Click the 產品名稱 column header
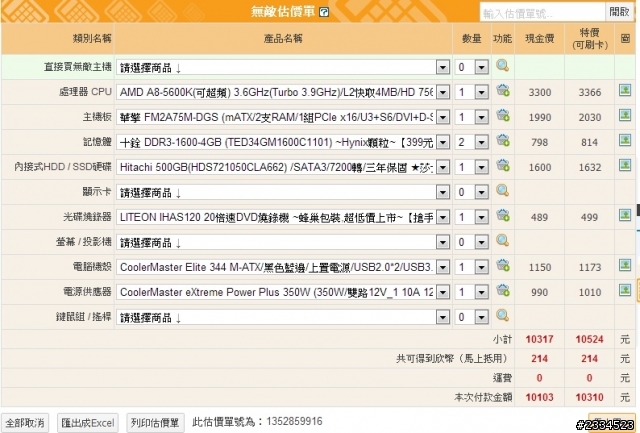Viewport: 640px width, 433px height. [x=283, y=39]
